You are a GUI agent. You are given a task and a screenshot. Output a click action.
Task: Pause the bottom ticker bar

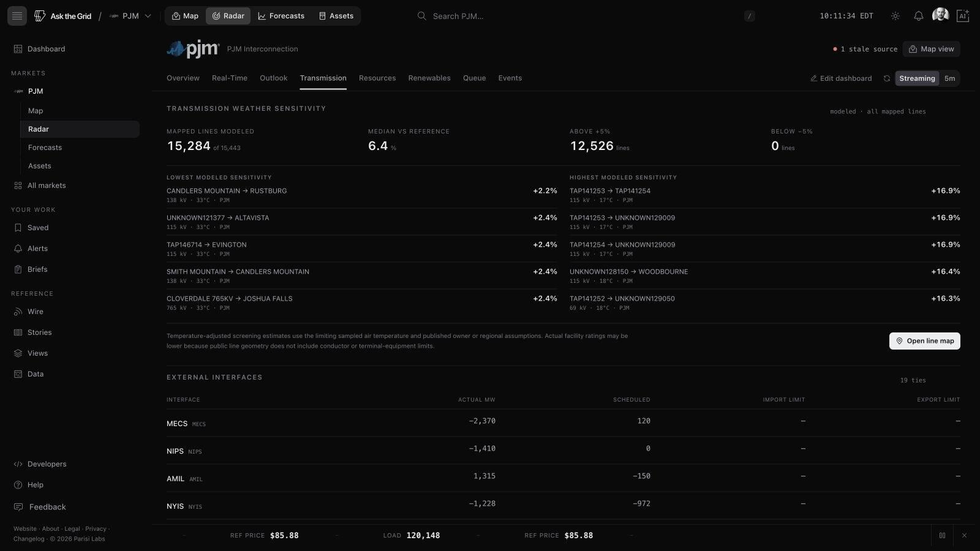pos(942,536)
